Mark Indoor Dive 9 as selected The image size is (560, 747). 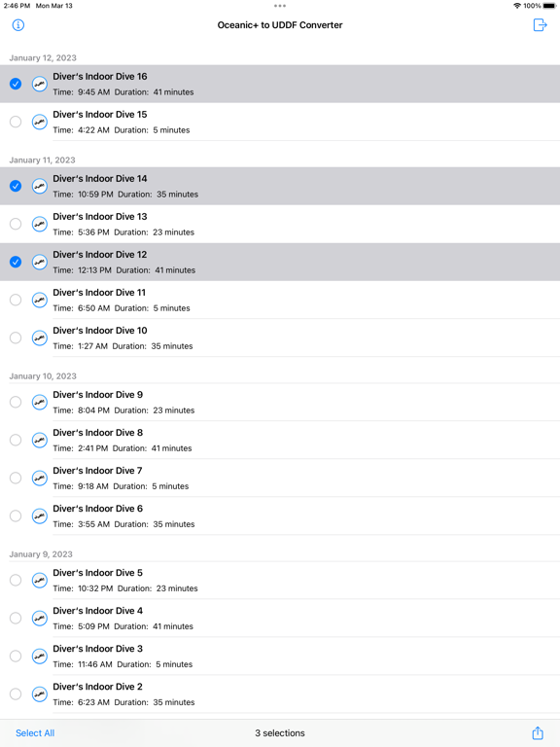(16, 402)
